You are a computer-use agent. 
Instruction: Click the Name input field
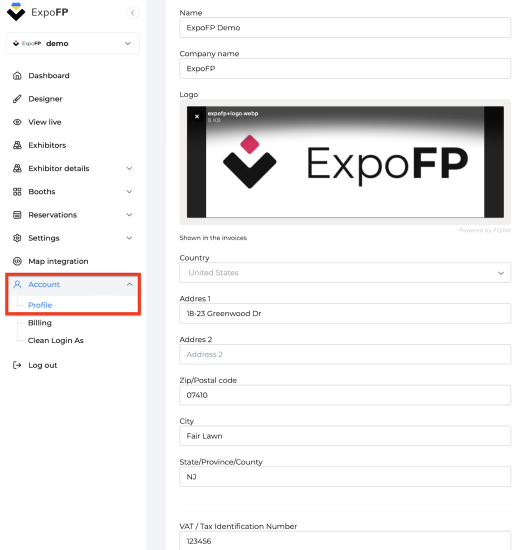(x=345, y=28)
